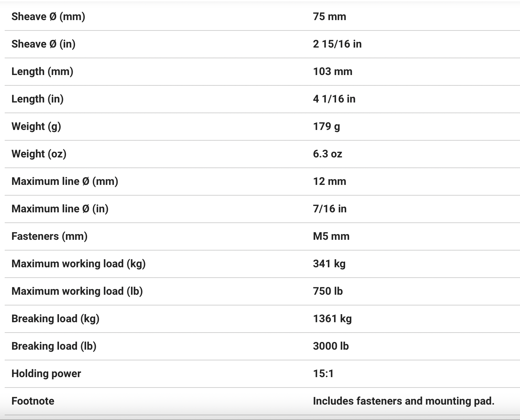The height and width of the screenshot is (420, 520).
Task: Click the "12 mm" maximum line value
Action: (x=329, y=181)
